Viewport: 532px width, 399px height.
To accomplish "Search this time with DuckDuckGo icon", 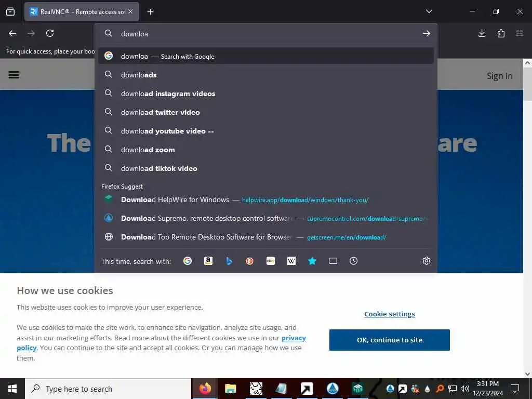I will 250,261.
